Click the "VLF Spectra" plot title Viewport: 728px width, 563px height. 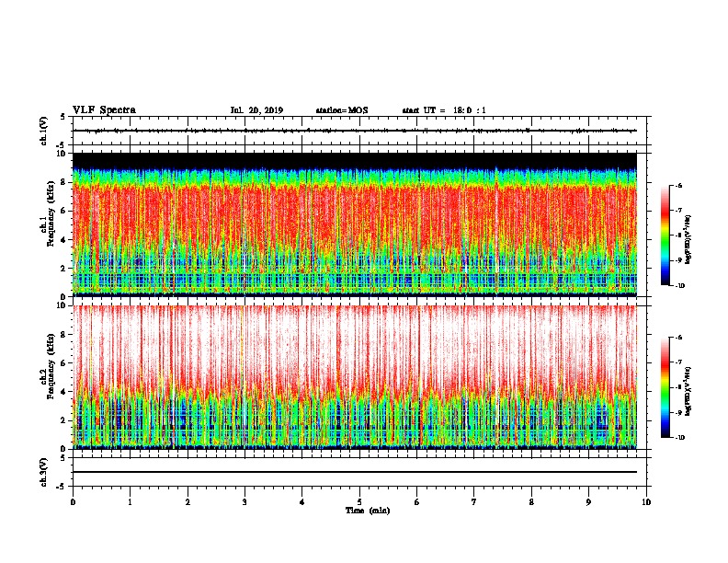(104, 110)
